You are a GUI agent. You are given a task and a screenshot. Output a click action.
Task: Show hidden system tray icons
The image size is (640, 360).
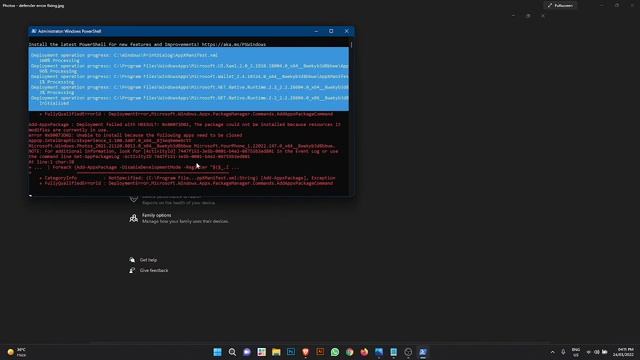click(552, 352)
